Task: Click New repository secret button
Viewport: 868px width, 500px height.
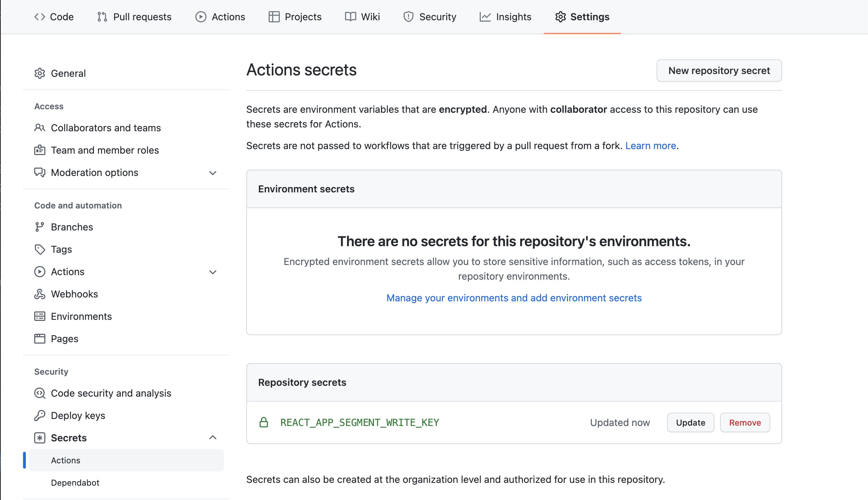Action: [719, 71]
